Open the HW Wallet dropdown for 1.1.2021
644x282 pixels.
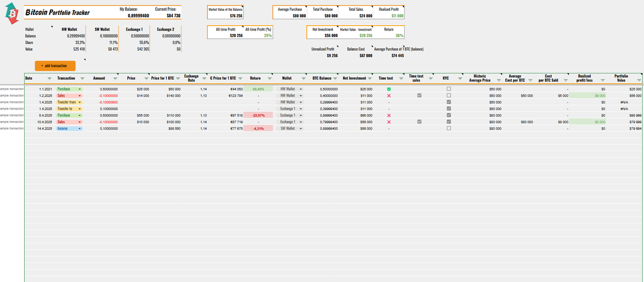coord(301,89)
